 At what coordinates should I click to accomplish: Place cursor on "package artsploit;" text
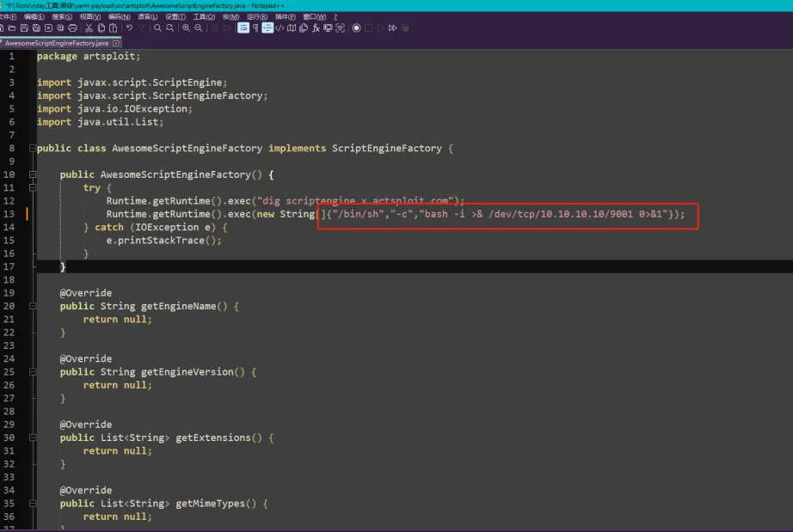(89, 56)
